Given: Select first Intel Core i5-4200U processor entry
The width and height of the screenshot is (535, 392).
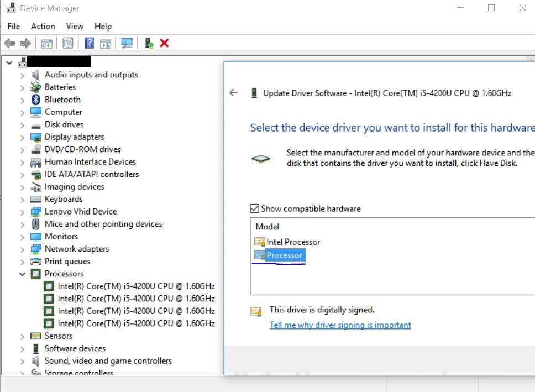Looking at the screenshot, I should [x=136, y=286].
